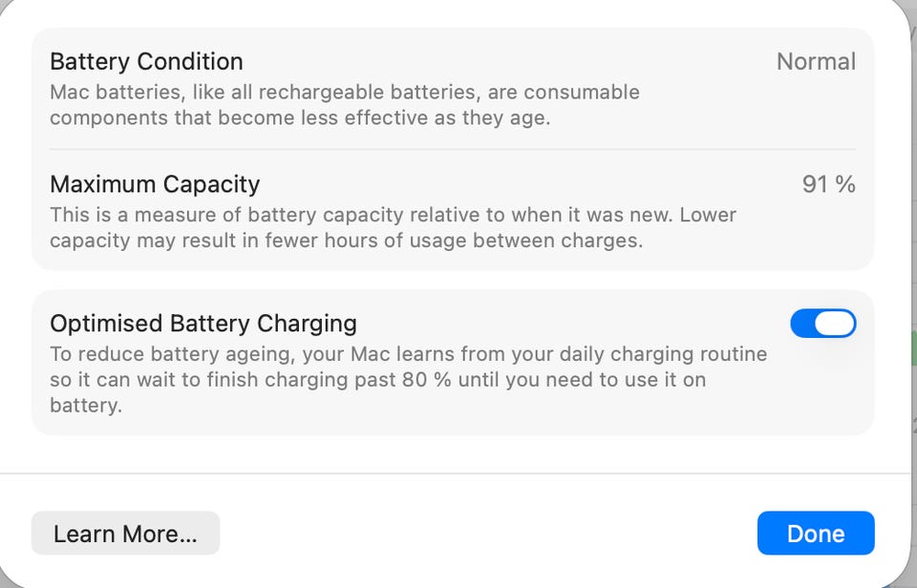Click the Optimised Battery Charging label
Screen dimensions: 917x588
click(203, 324)
